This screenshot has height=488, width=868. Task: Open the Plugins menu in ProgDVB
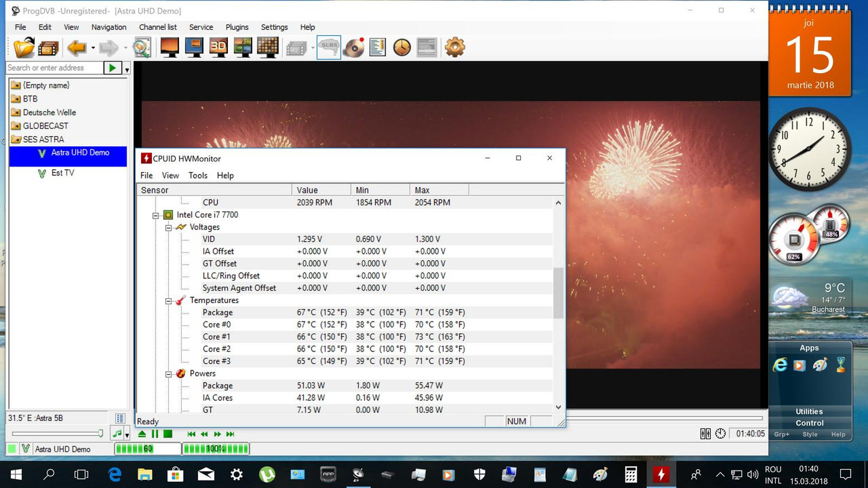[237, 27]
